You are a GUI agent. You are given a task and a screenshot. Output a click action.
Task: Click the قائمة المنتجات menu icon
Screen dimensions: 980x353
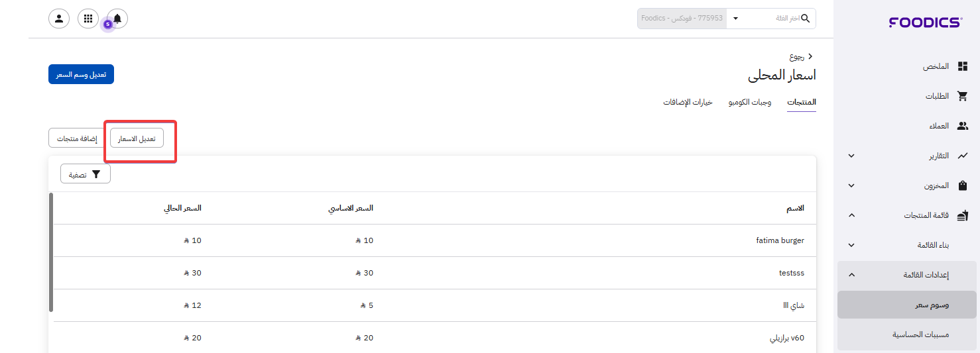click(x=963, y=215)
